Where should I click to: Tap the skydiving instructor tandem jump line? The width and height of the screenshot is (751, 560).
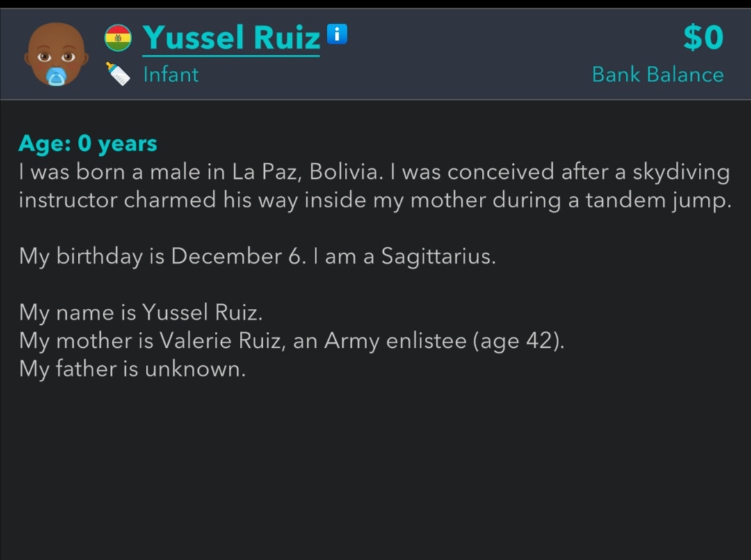pos(375,200)
